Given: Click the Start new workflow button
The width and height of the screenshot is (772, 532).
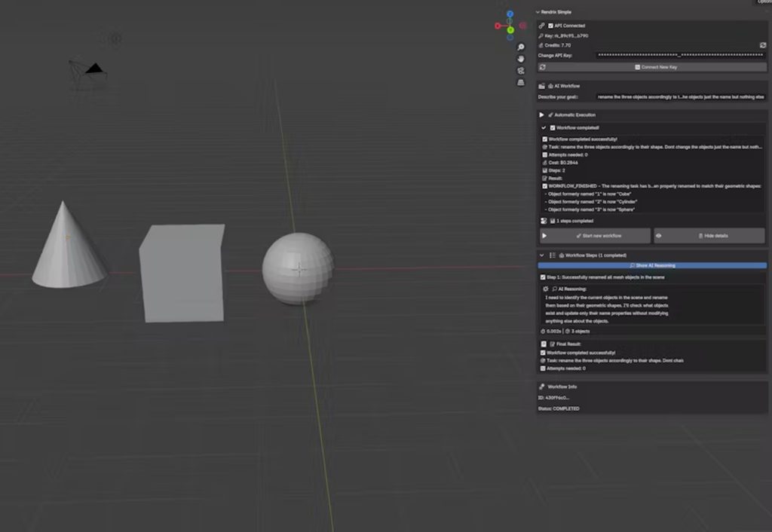Looking at the screenshot, I should pyautogui.click(x=596, y=236).
